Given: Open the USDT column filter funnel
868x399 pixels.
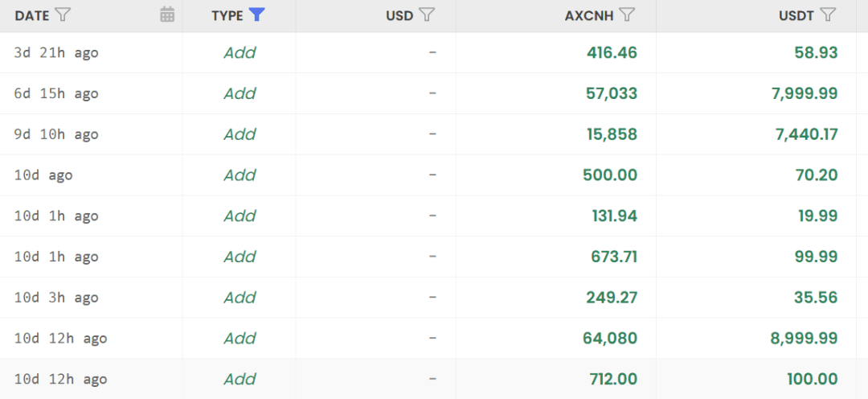Looking at the screenshot, I should coord(827,15).
